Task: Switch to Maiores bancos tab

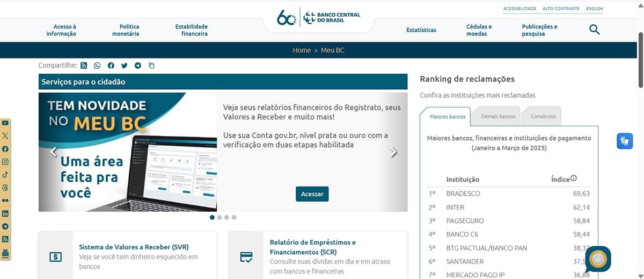Action: point(445,116)
